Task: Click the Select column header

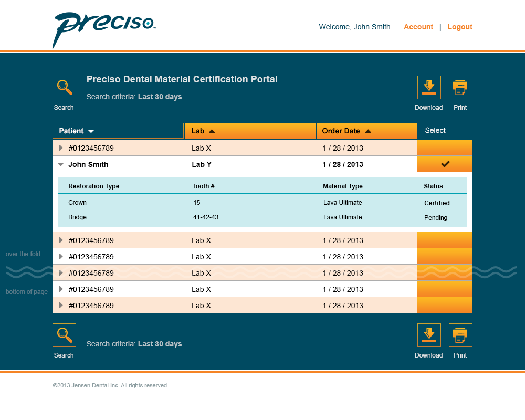Action: pyautogui.click(x=435, y=130)
